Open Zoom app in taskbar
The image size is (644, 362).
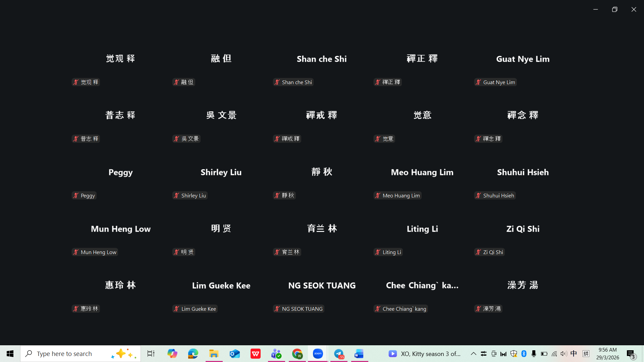[x=318, y=354]
